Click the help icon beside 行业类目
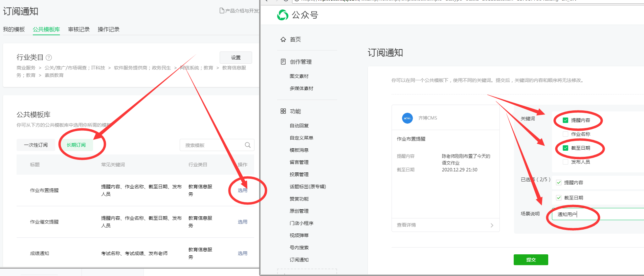The width and height of the screenshot is (644, 276). click(x=49, y=58)
